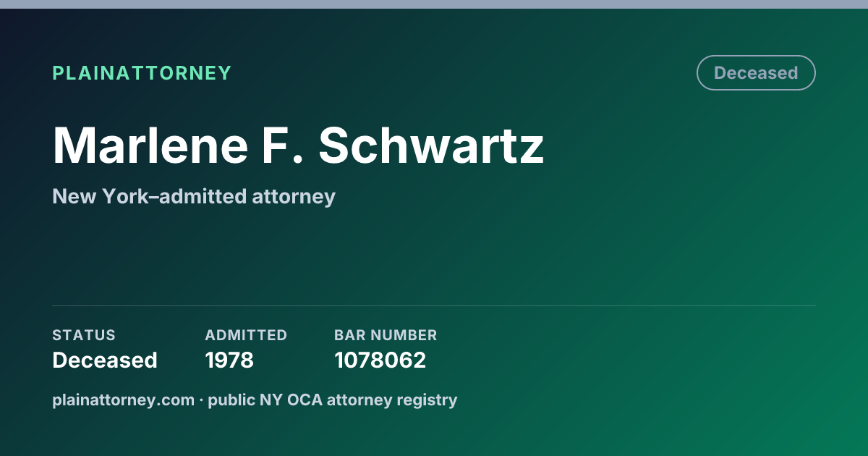Click the word attorney in subtitle
Image resolution: width=868 pixels, height=456 pixels.
click(x=294, y=197)
